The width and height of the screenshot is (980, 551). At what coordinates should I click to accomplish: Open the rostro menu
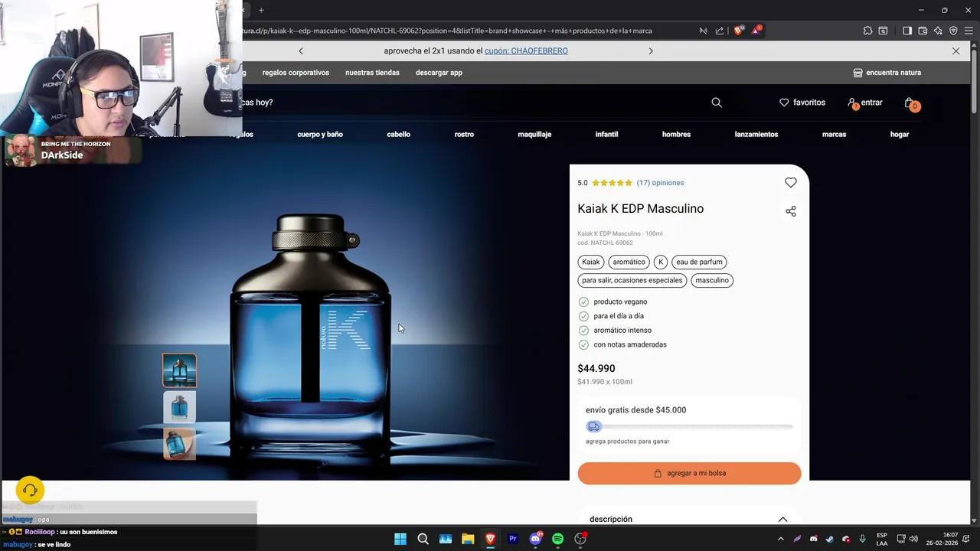pyautogui.click(x=464, y=134)
